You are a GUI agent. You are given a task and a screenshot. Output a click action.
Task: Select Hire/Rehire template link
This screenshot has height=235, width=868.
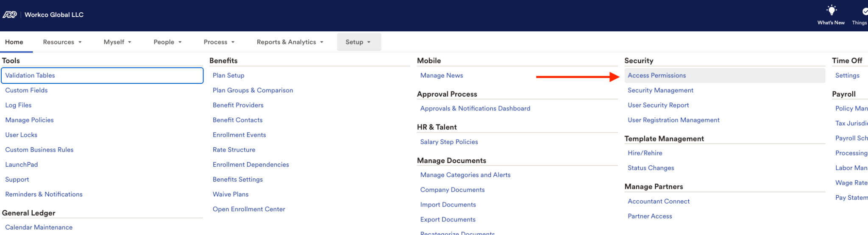click(645, 153)
